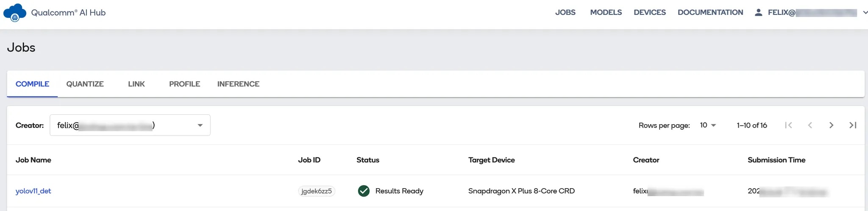Go to previous page of jobs
This screenshot has height=211, width=868.
810,125
